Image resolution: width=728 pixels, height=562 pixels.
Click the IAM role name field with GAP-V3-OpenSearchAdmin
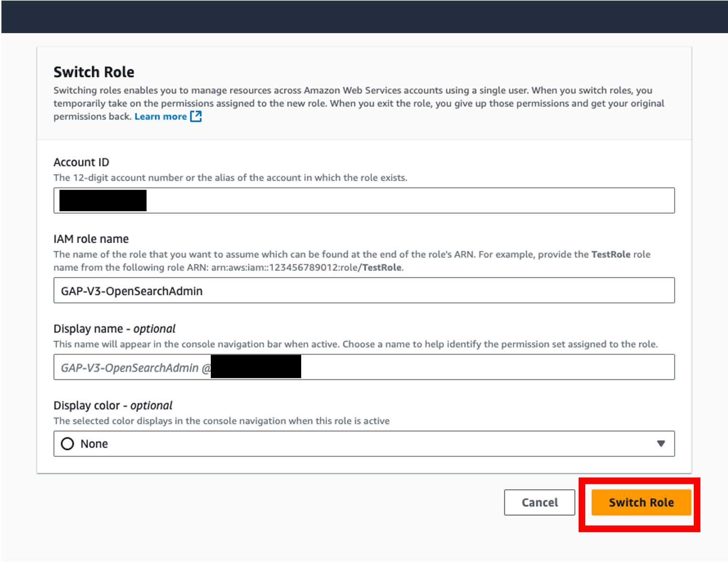[x=364, y=290]
